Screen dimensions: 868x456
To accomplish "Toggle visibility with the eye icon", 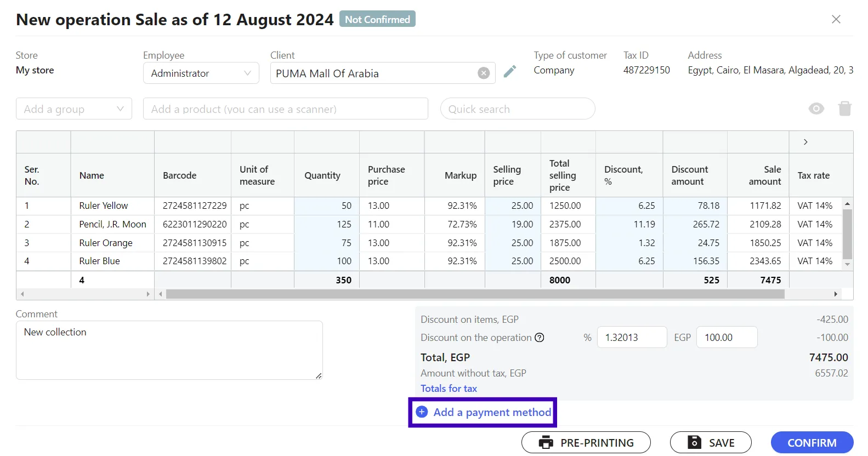I will coord(816,109).
